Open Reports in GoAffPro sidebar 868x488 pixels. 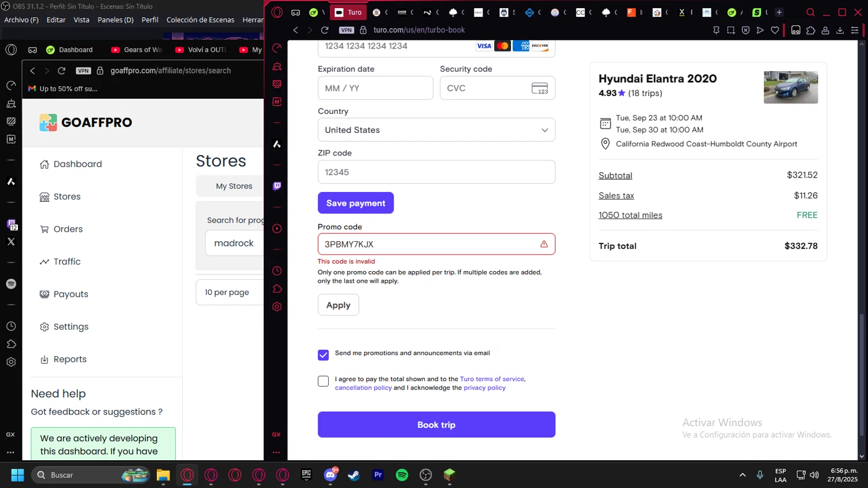(x=62, y=360)
